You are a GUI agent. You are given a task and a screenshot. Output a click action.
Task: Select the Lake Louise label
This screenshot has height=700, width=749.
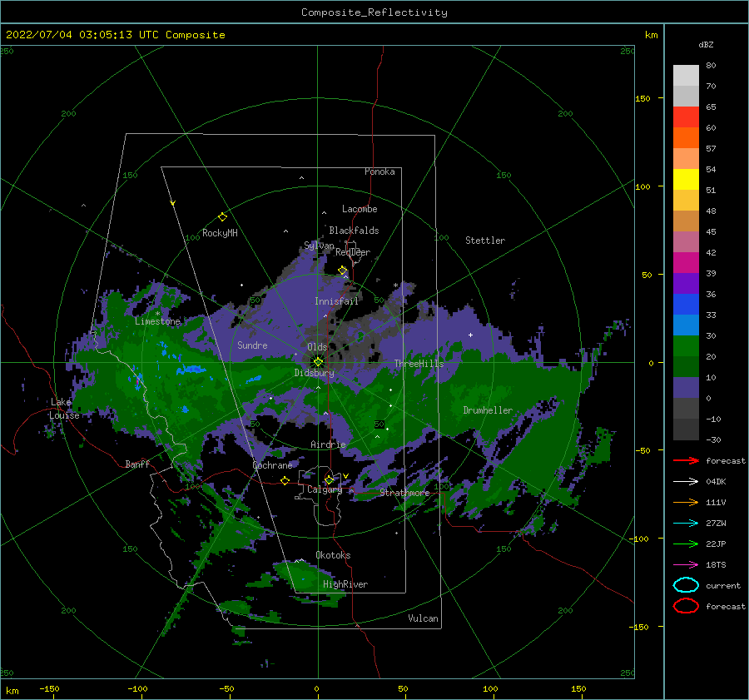point(64,409)
